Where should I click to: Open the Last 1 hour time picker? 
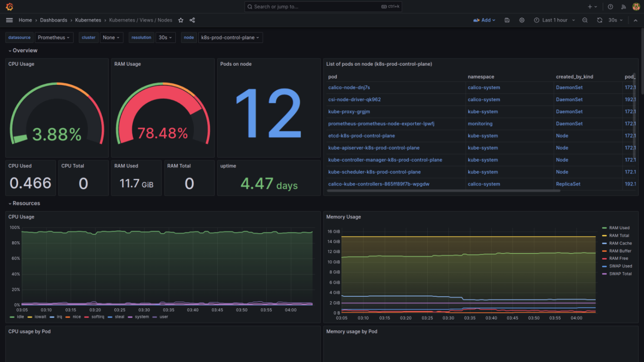click(554, 20)
